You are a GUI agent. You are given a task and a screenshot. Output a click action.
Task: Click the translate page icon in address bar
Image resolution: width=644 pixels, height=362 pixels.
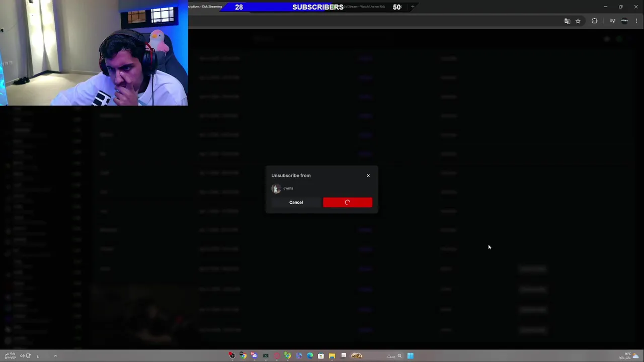567,21
